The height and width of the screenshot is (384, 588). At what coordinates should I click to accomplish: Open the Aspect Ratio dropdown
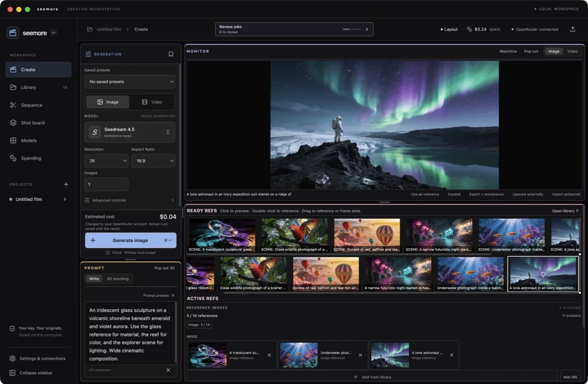click(153, 160)
